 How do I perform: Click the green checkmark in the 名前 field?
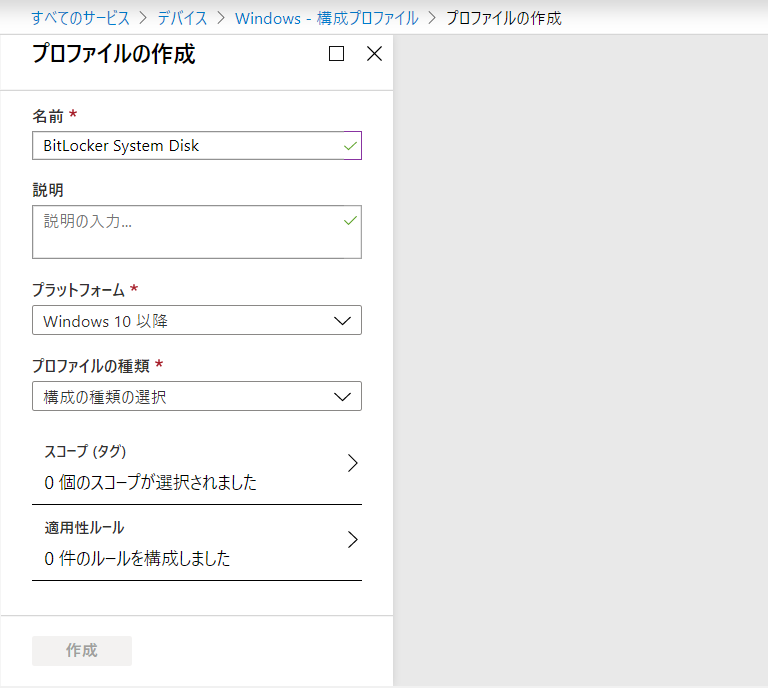[x=350, y=146]
